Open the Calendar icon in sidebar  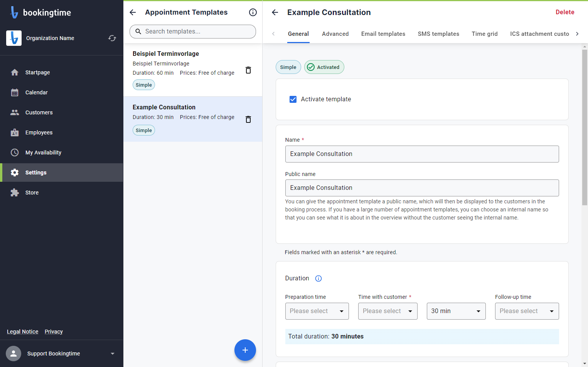coord(15,92)
